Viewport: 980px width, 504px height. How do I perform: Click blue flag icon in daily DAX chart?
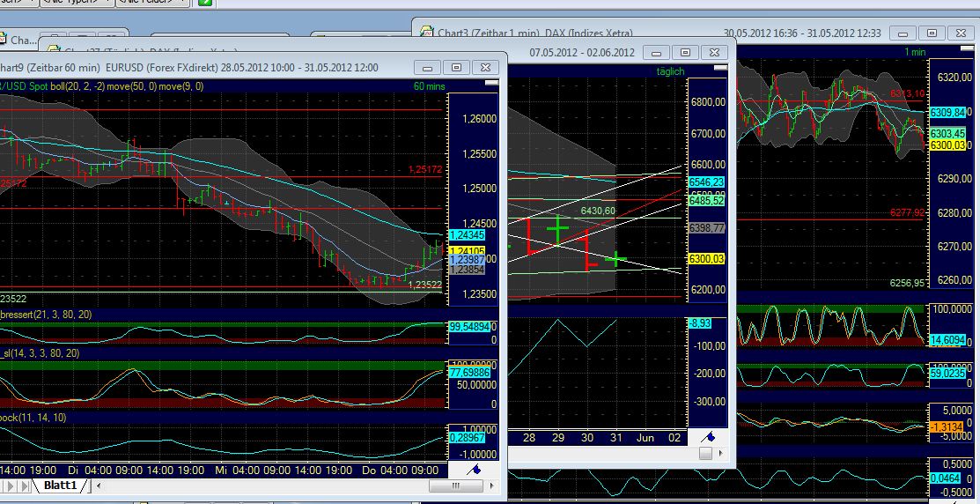tap(708, 436)
